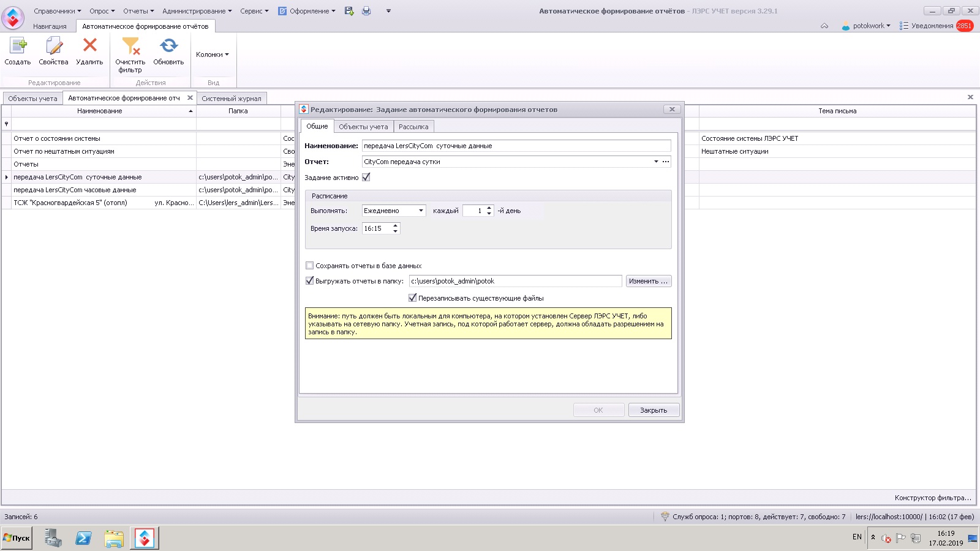The image size is (980, 551).
Task: Open the Выполнять frequency dropdown
Action: [x=421, y=211]
